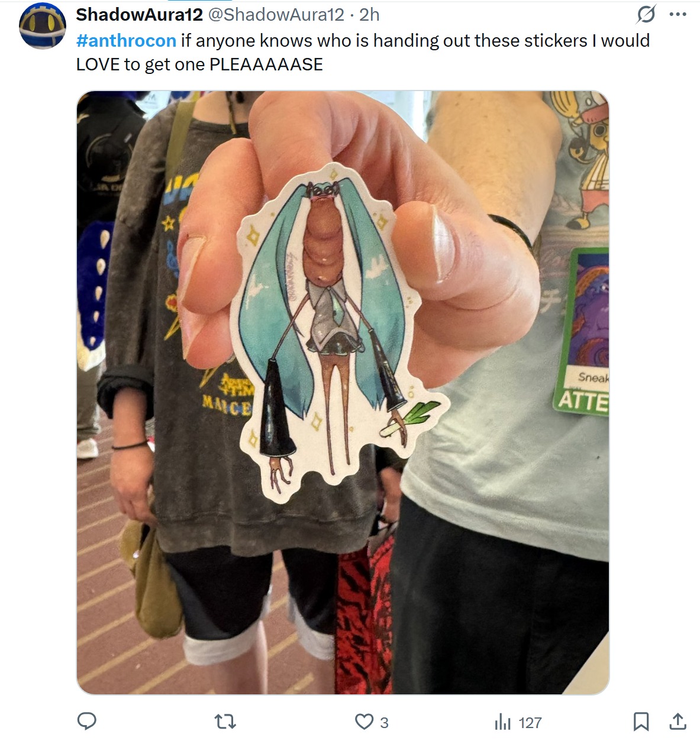Click the repost arrows icon
Viewport: 700px width, 747px height.
click(225, 722)
